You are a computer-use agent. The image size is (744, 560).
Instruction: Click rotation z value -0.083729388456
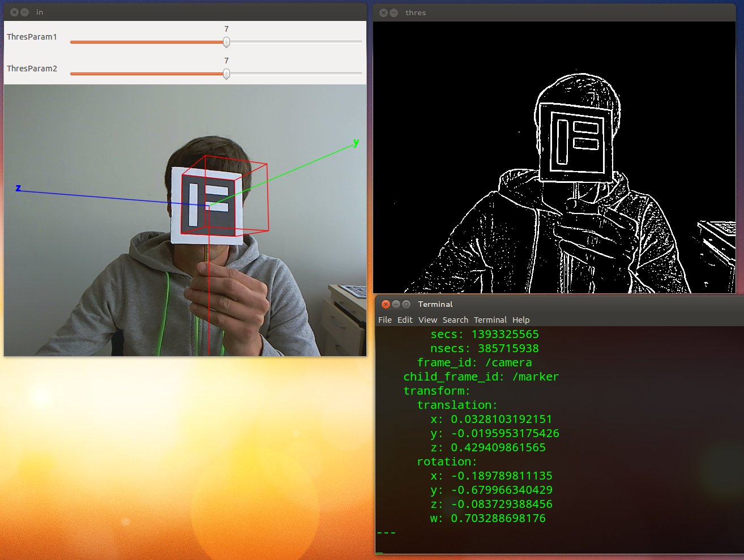[502, 504]
